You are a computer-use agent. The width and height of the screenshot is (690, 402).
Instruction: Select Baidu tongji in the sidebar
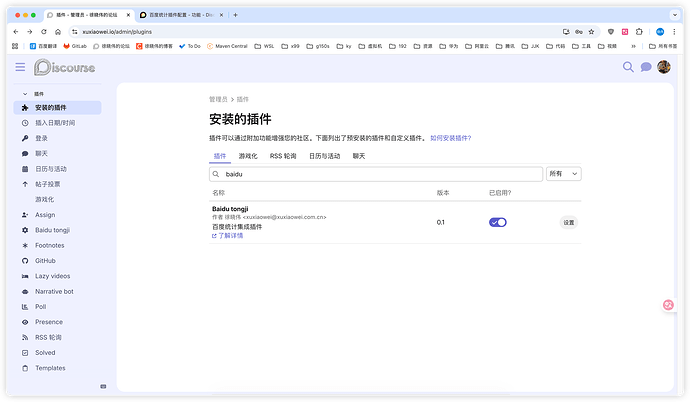50,230
